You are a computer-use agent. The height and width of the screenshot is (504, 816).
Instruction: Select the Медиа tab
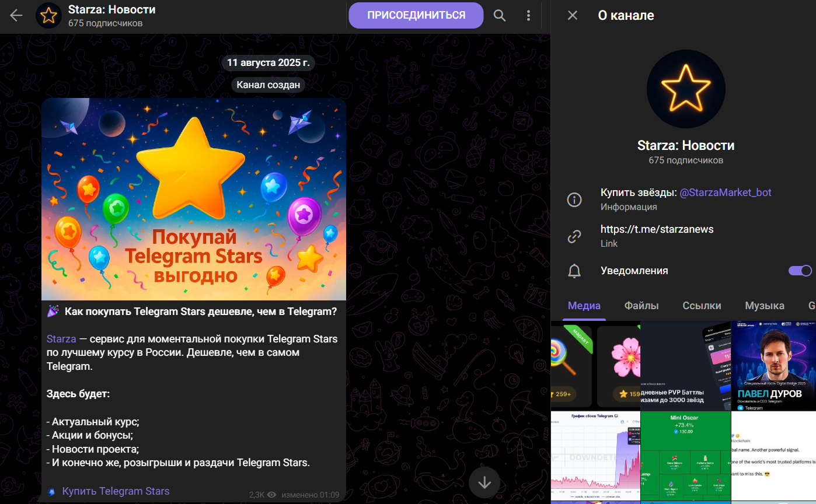coord(584,306)
